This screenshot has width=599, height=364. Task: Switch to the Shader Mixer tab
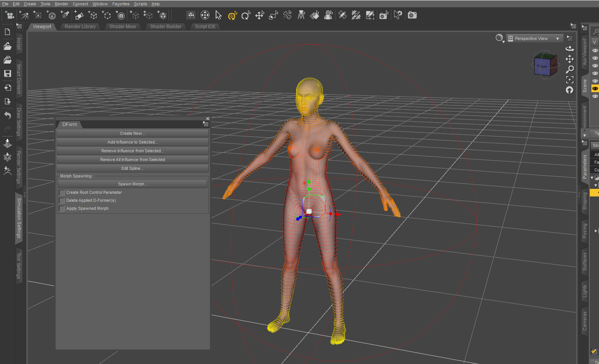(x=123, y=27)
